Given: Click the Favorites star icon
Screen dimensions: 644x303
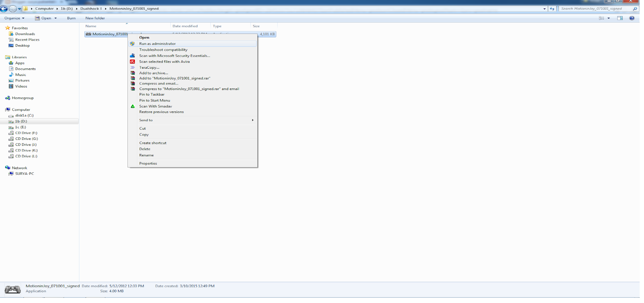Looking at the screenshot, I should (x=8, y=28).
